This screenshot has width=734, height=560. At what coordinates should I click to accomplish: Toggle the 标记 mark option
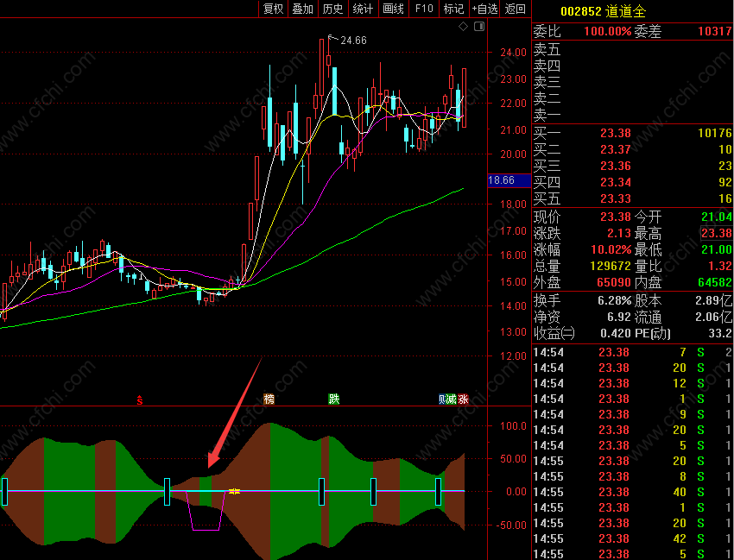pyautogui.click(x=453, y=9)
